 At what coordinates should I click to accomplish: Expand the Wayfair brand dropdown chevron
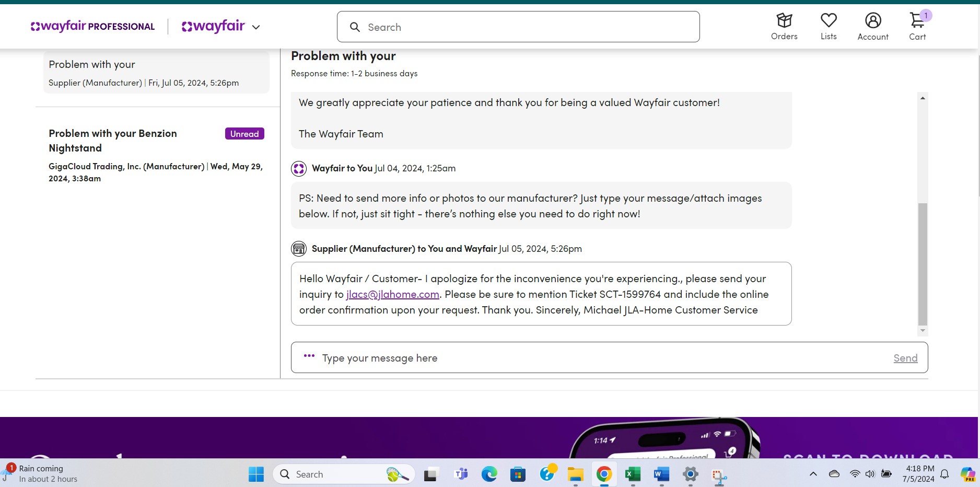(x=256, y=27)
